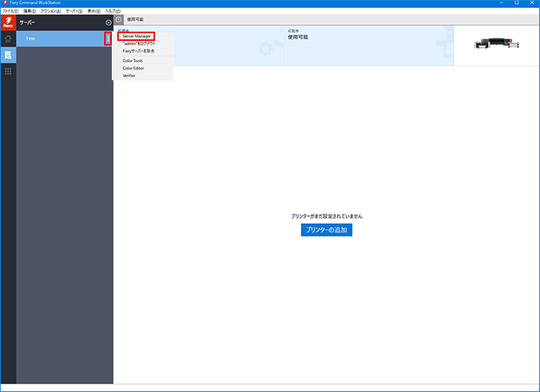Close the Fiery Command WorkStation window

tap(532, 3)
